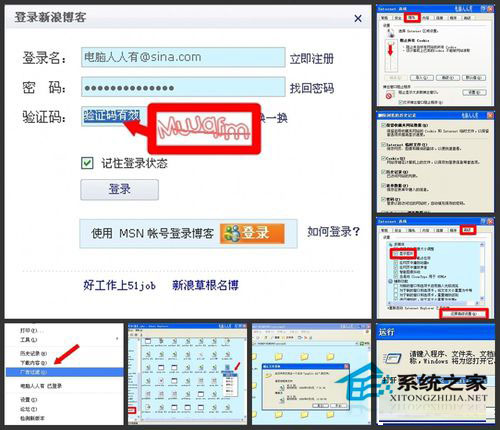Open the 如何登录? help link
This screenshot has width=500, height=430.
point(333,231)
